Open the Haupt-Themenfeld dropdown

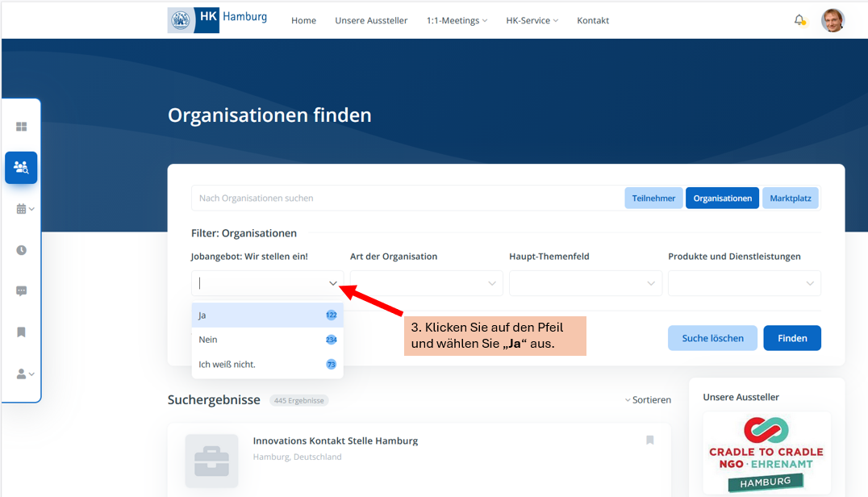[585, 283]
